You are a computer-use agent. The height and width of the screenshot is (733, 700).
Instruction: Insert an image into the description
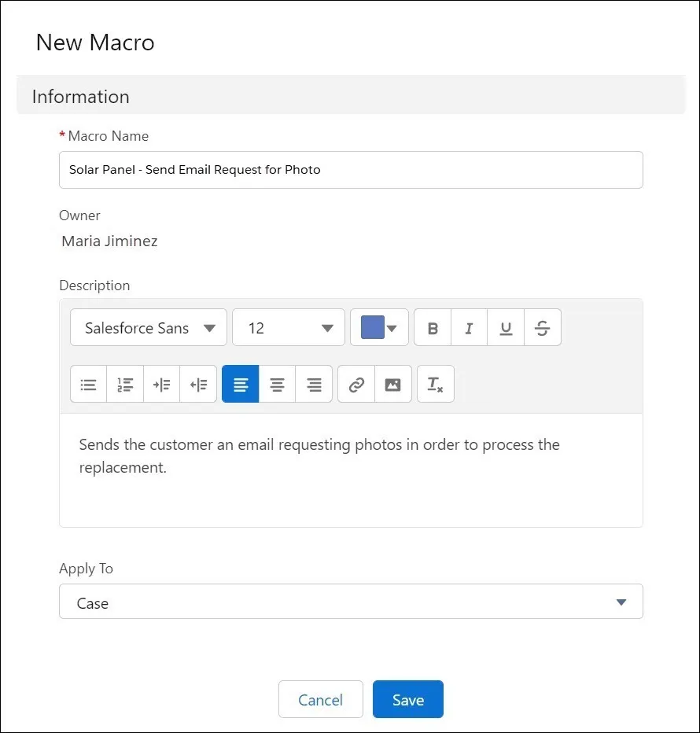click(x=392, y=385)
